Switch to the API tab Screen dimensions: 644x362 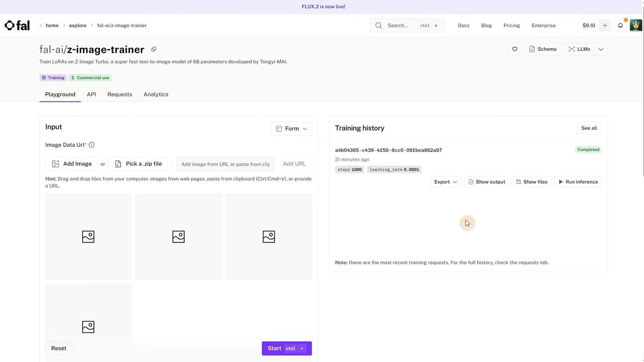(91, 94)
